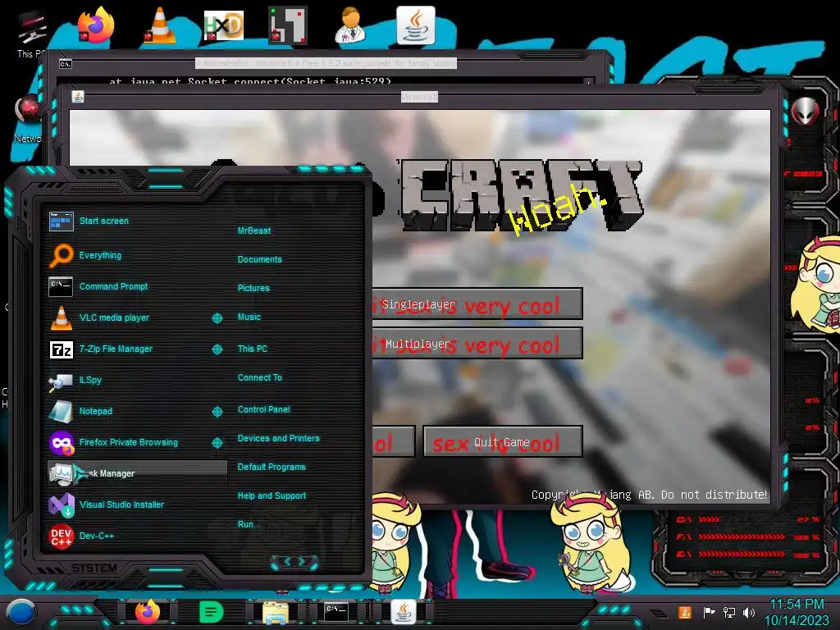Open Firefox from the taskbar

tap(148, 612)
